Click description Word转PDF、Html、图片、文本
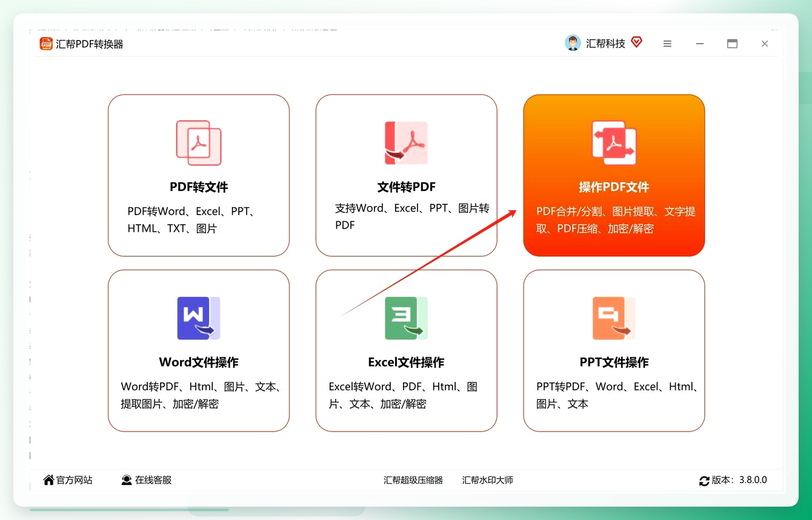Image resolution: width=812 pixels, height=520 pixels. [x=201, y=395]
